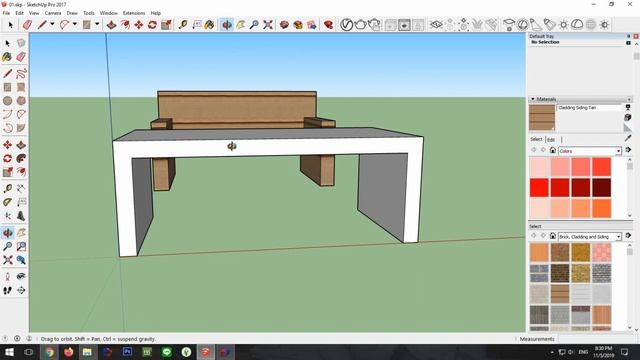This screenshot has height=360, width=640.
Task: Click the sample paint eyedropper in Materials
Action: (x=628, y=138)
